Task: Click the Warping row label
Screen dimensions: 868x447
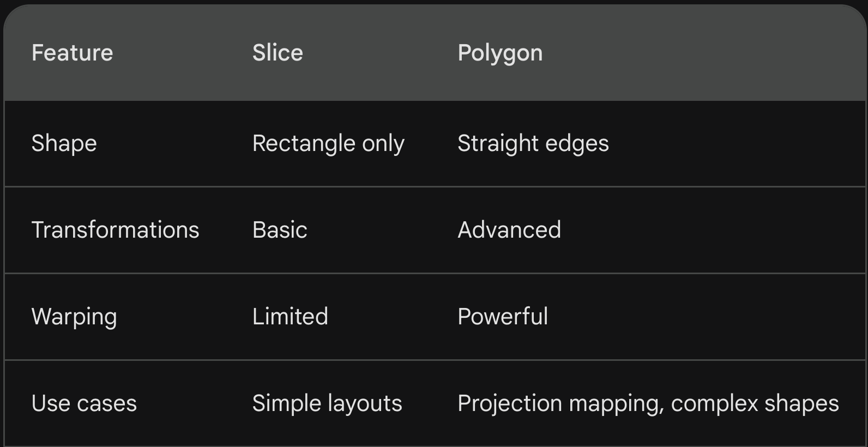Action: pos(74,317)
